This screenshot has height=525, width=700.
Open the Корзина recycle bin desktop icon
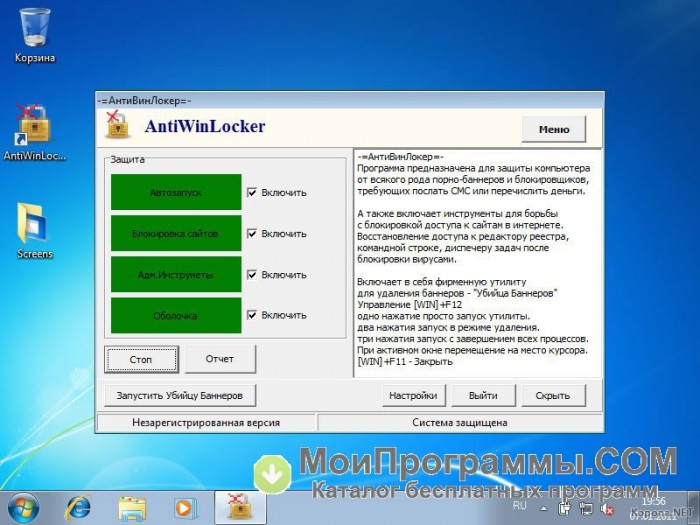coord(34,36)
